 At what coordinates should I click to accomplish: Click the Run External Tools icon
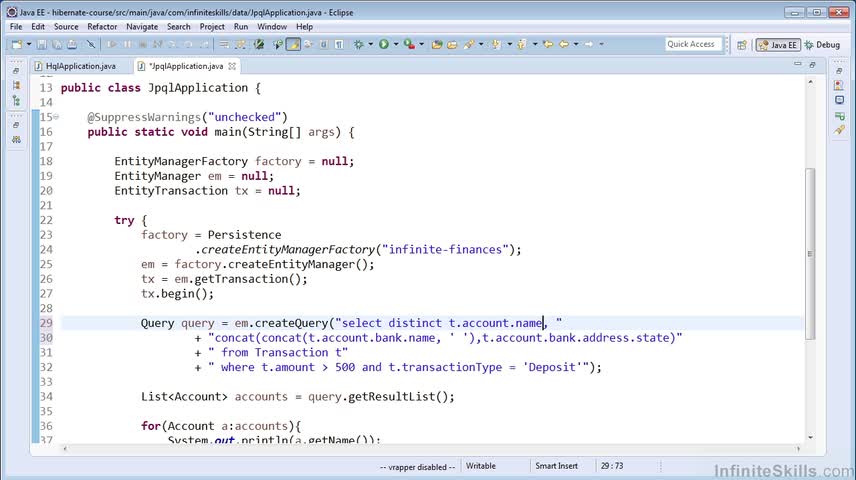tap(409, 44)
